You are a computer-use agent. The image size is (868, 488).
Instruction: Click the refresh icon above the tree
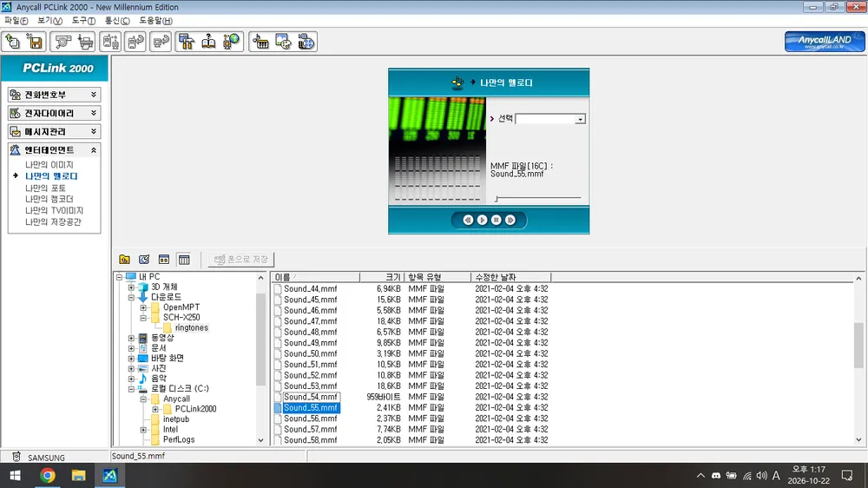[144, 260]
